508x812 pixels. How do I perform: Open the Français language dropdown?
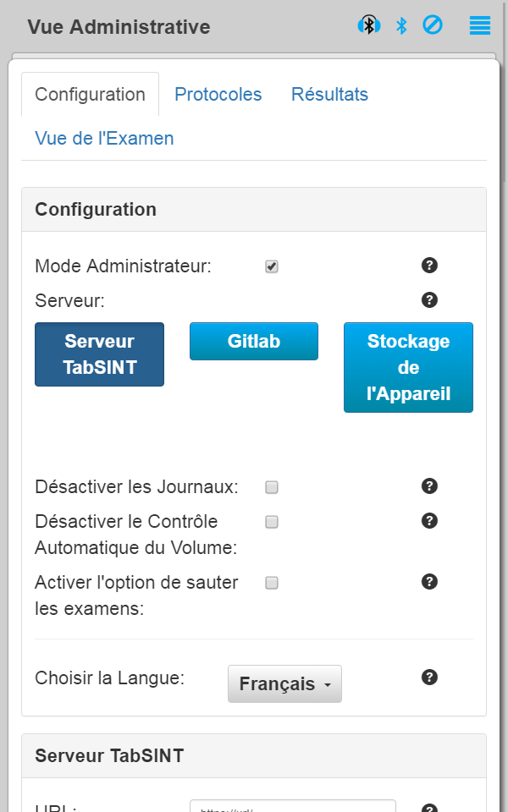284,684
